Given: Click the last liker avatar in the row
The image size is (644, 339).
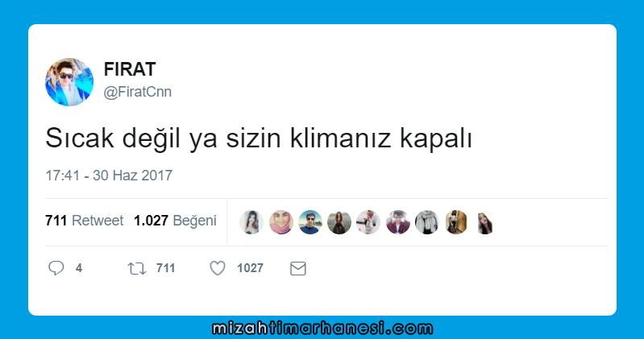Looking at the screenshot, I should [x=485, y=222].
